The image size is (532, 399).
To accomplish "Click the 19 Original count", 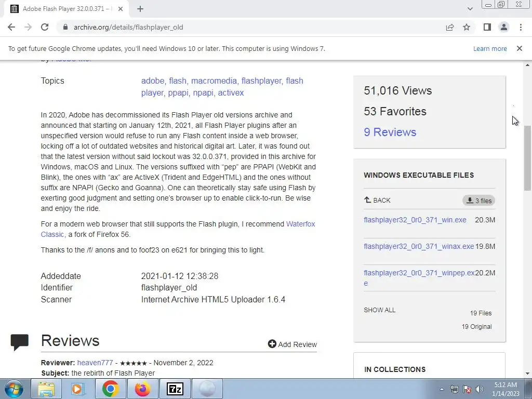I will pyautogui.click(x=477, y=327).
